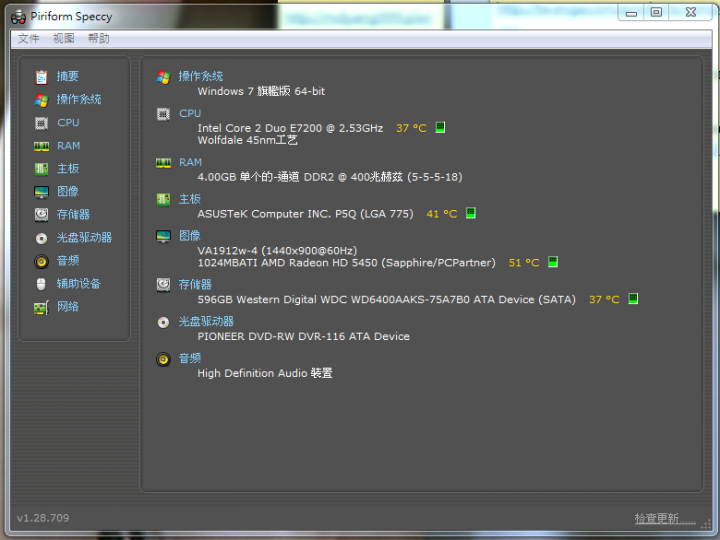Click the text Windows 7 旗舰版 64-bit

261,91
